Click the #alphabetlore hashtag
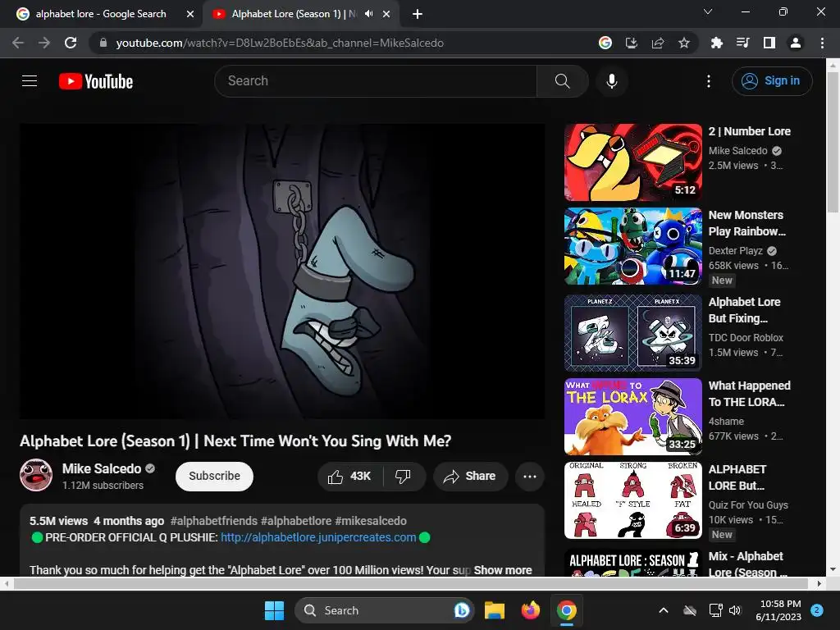This screenshot has width=840, height=630. click(x=295, y=521)
